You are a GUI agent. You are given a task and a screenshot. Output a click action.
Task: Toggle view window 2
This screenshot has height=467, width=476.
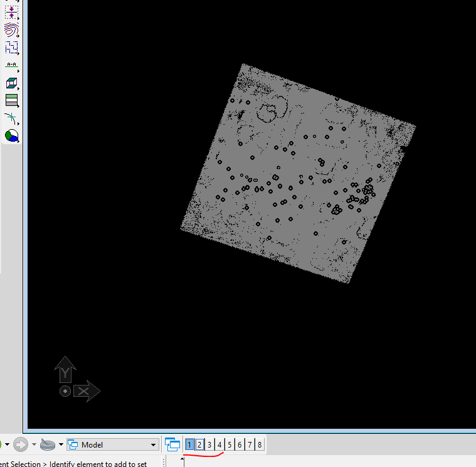tap(199, 444)
